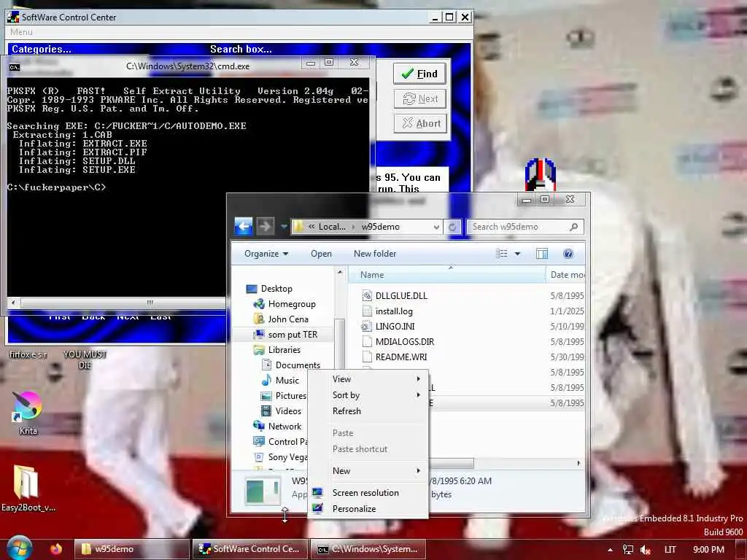Show hidden tray icons arrow
The width and height of the screenshot is (747, 560).
pyautogui.click(x=611, y=550)
